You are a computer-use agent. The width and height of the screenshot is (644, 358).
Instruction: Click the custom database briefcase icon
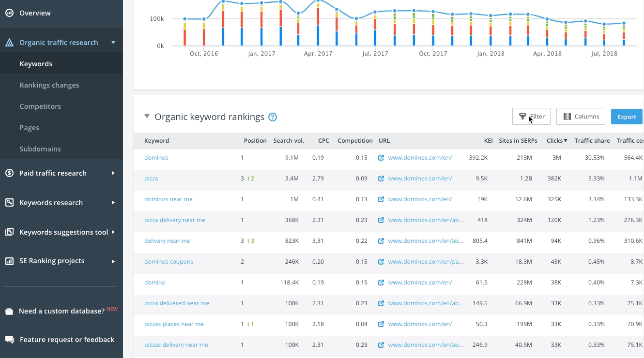tap(9, 312)
